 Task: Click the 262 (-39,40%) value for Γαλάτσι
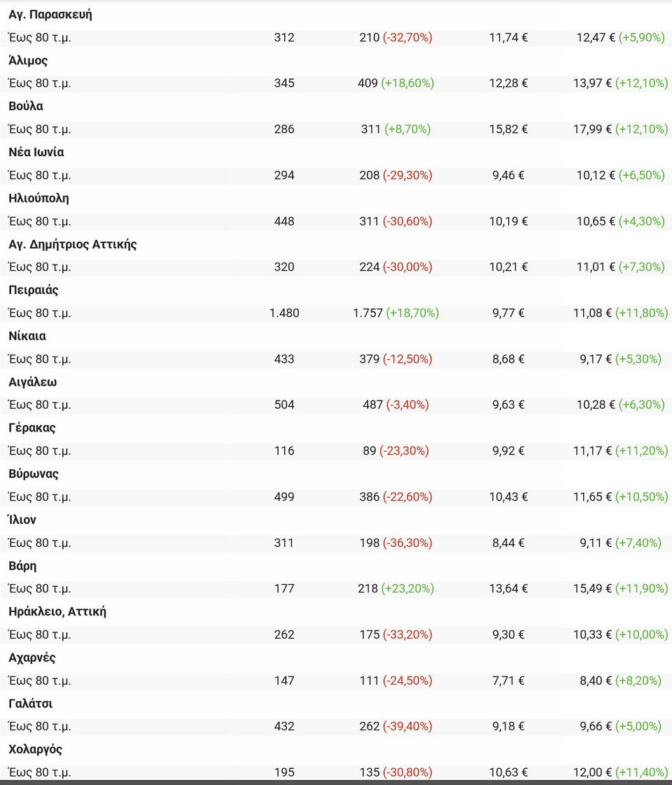[x=395, y=727]
